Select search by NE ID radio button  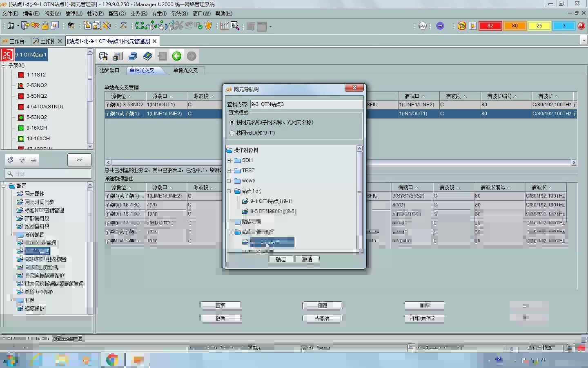coord(232,133)
